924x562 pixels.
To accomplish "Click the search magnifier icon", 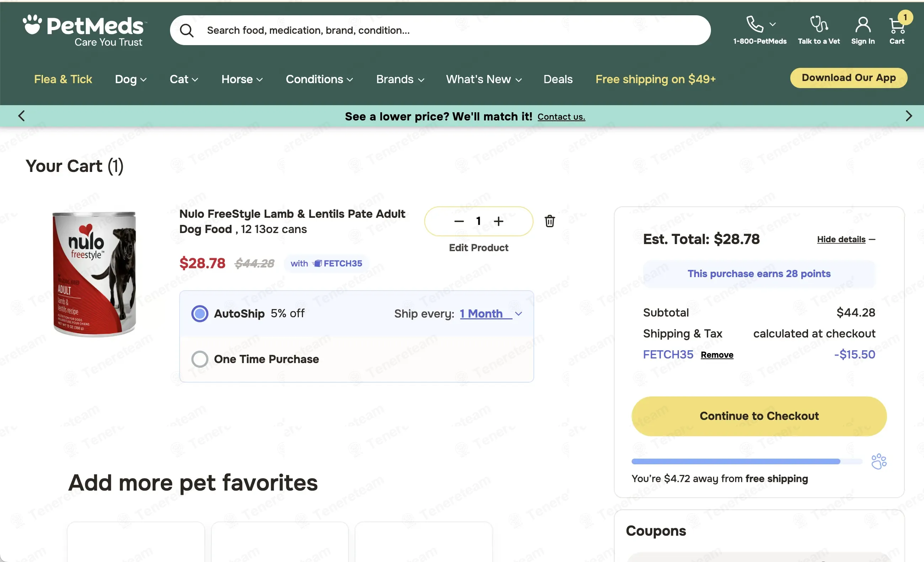I will (x=186, y=30).
